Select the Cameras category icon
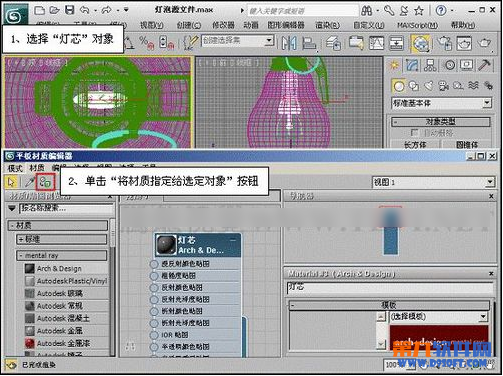Image resolution: width=503 pixels, height=376 pixels. point(443,86)
